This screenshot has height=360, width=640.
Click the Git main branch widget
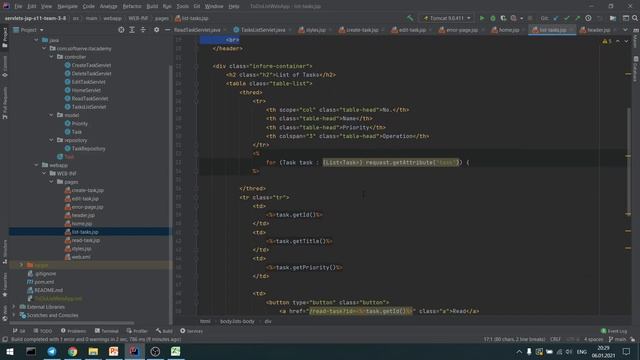617,339
